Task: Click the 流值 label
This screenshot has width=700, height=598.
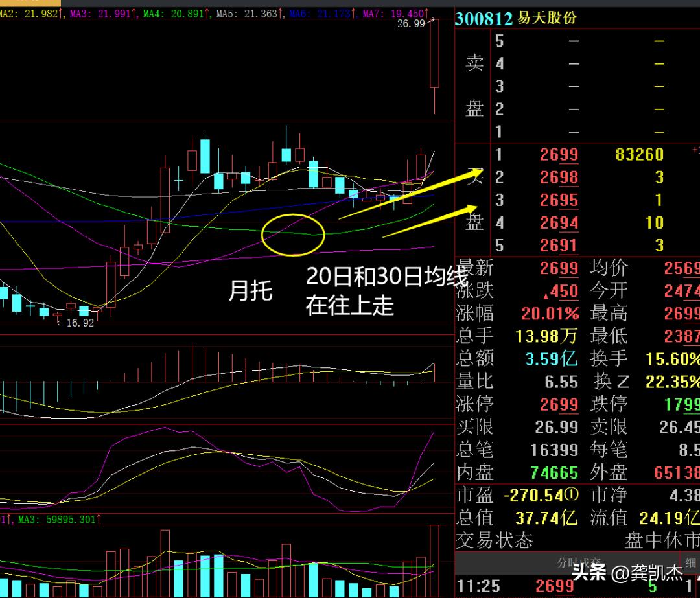Action: [x=609, y=518]
